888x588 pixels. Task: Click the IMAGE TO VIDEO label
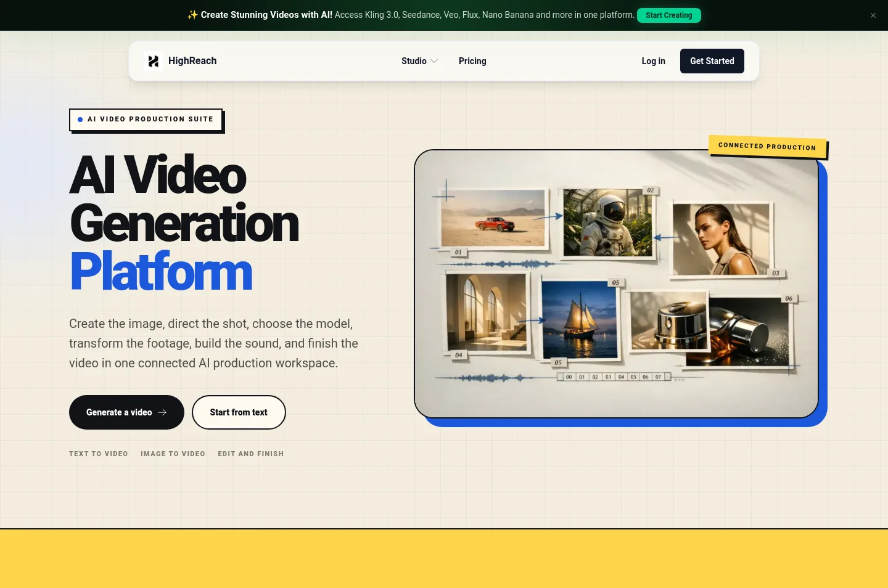pos(173,454)
